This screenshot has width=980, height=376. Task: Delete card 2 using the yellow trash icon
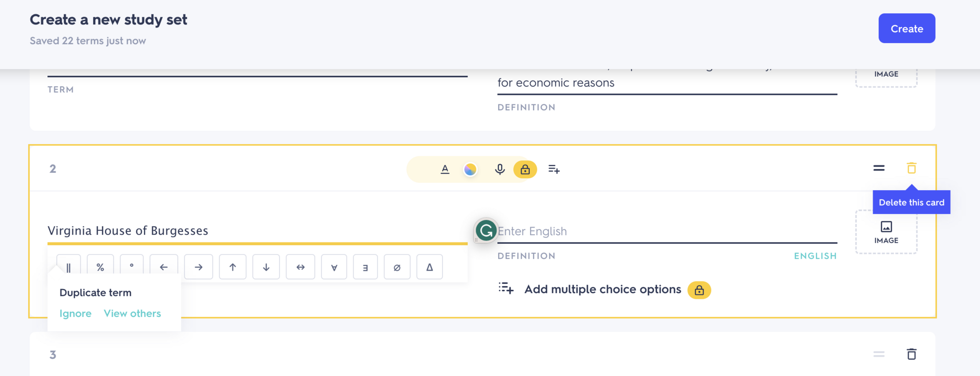pyautogui.click(x=911, y=168)
